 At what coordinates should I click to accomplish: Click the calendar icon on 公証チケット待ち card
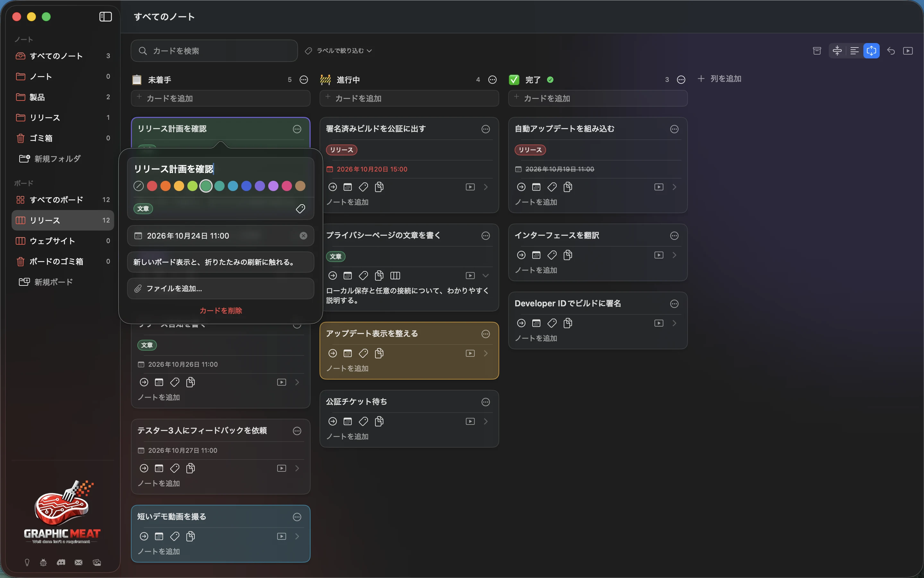pos(347,421)
